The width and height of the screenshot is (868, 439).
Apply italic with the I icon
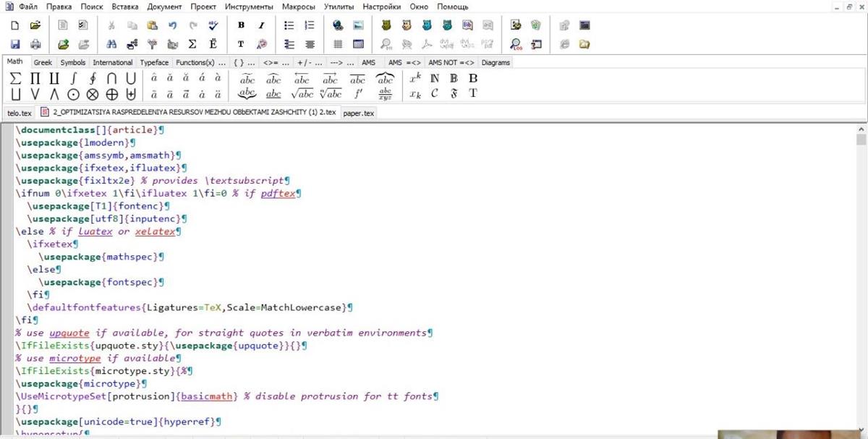click(261, 25)
